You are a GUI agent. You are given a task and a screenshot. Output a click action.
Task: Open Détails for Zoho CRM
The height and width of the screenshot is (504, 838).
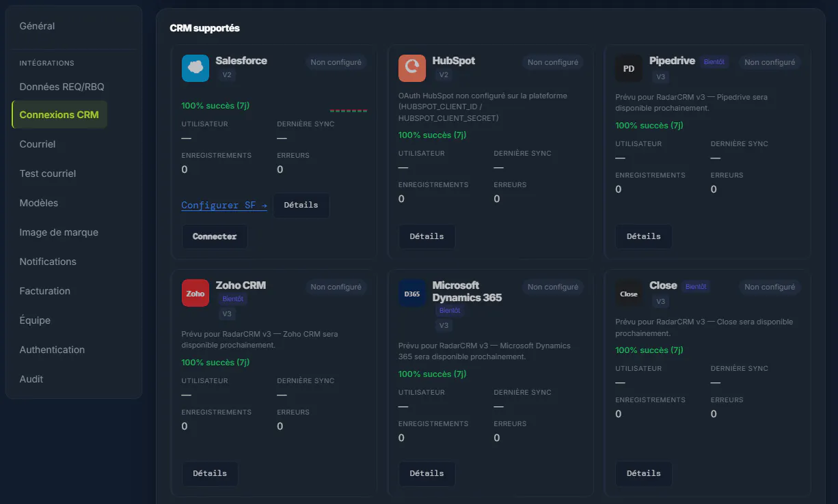[x=210, y=473]
